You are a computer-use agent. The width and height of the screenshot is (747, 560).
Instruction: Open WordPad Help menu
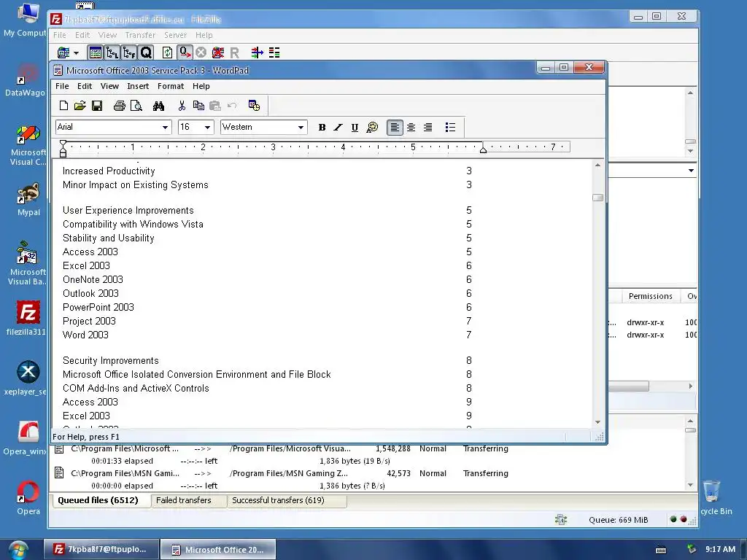[x=201, y=86]
